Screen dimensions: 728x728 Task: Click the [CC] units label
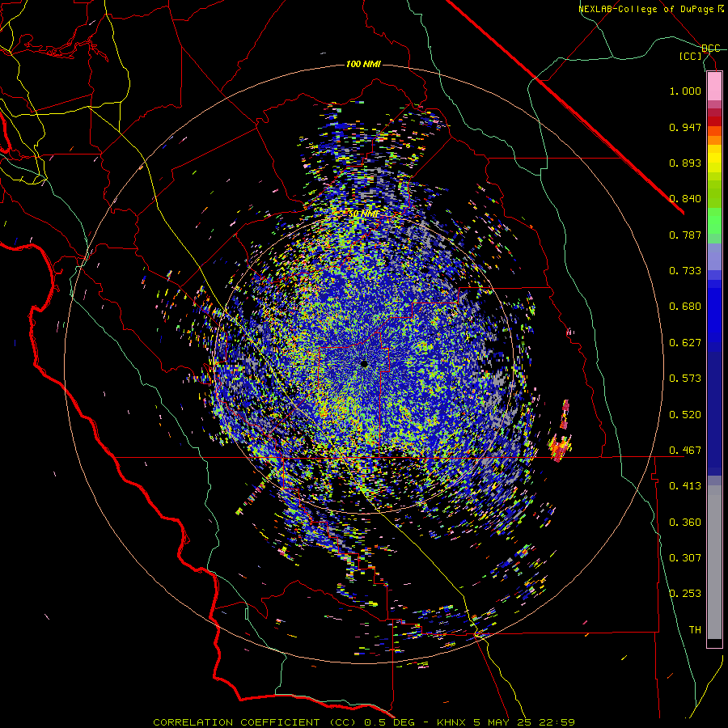tap(691, 56)
